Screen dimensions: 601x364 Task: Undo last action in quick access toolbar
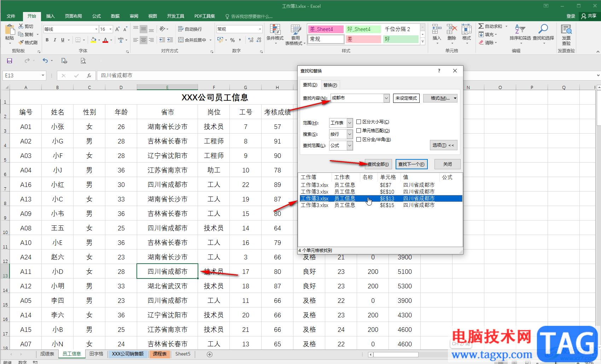[x=45, y=61]
